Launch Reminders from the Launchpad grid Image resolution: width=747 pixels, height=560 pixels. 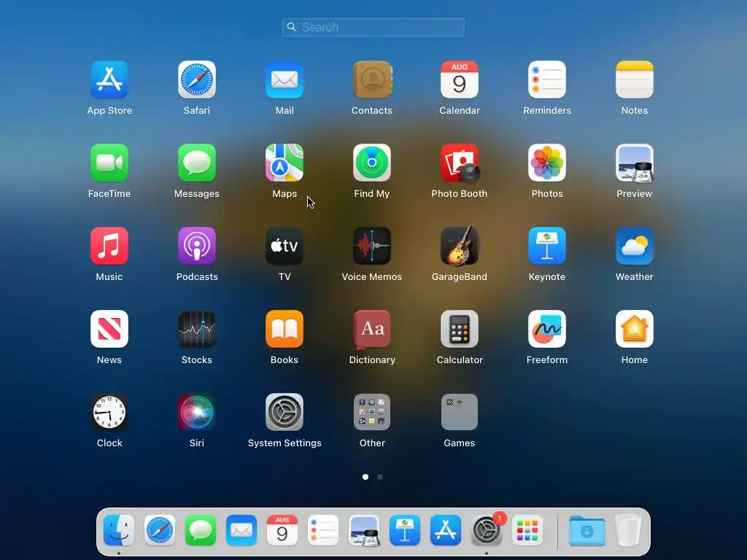547,79
